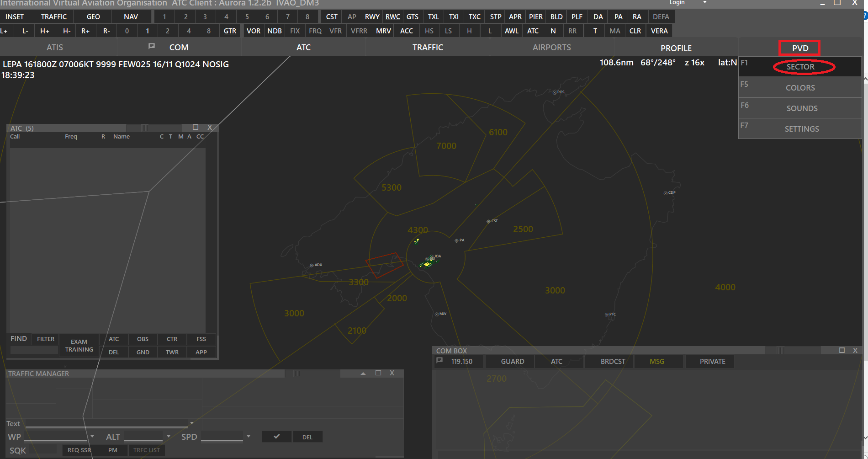
Task: Click the R+ toolbar button
Action: coord(85,31)
